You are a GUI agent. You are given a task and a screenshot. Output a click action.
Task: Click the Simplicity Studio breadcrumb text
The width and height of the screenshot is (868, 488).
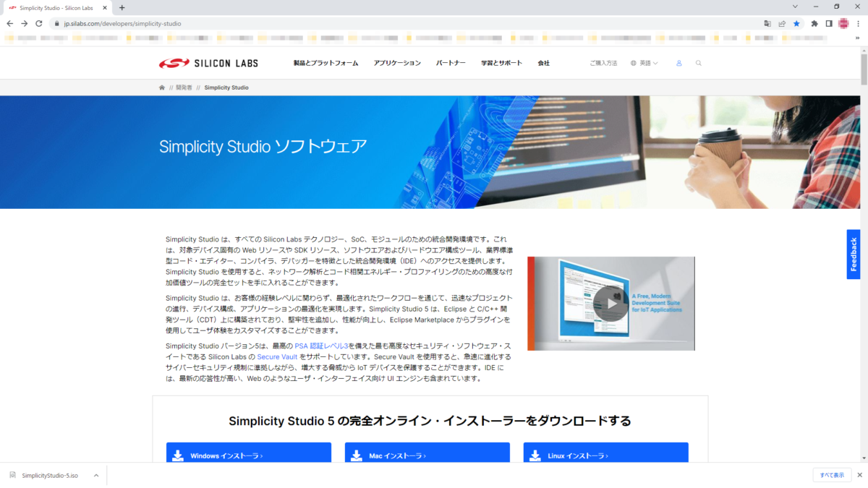tap(226, 87)
